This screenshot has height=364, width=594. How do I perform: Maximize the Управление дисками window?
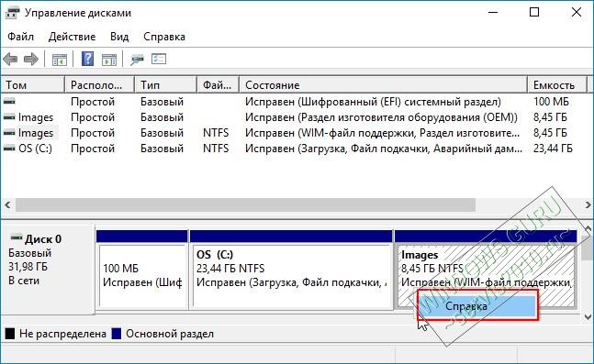click(x=534, y=13)
